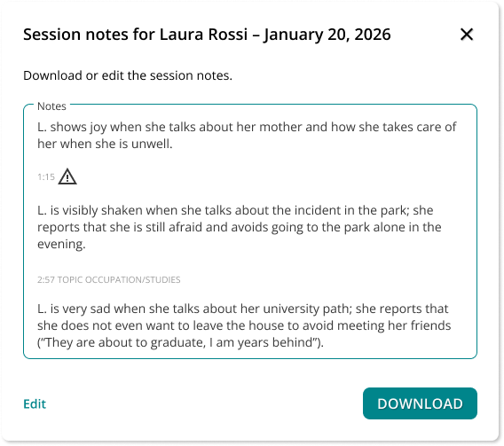Place cursor after the word 'unwell.'
Screen dimensions: 504x446
pyautogui.click(x=174, y=144)
